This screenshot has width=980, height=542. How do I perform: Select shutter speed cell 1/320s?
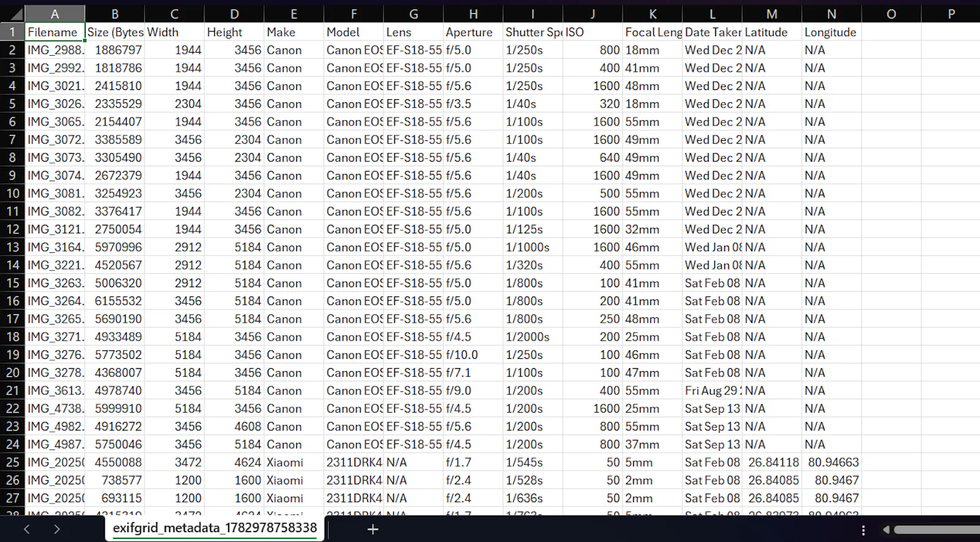pyautogui.click(x=533, y=265)
